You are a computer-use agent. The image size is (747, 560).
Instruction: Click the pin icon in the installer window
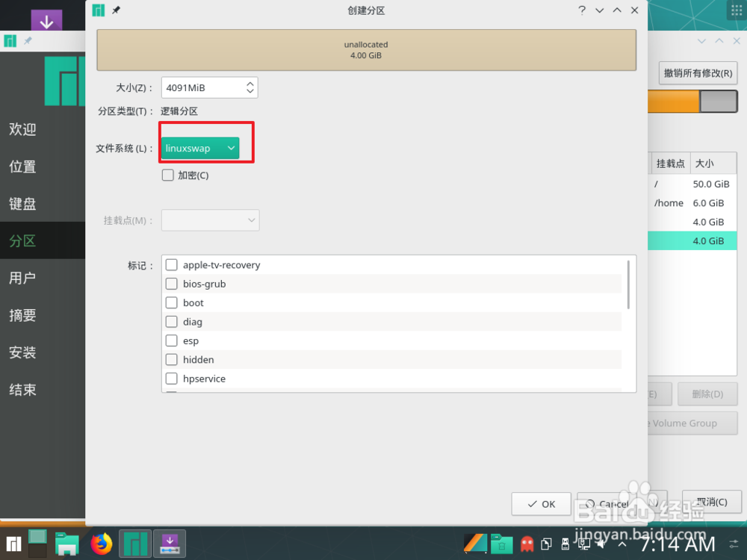28,41
